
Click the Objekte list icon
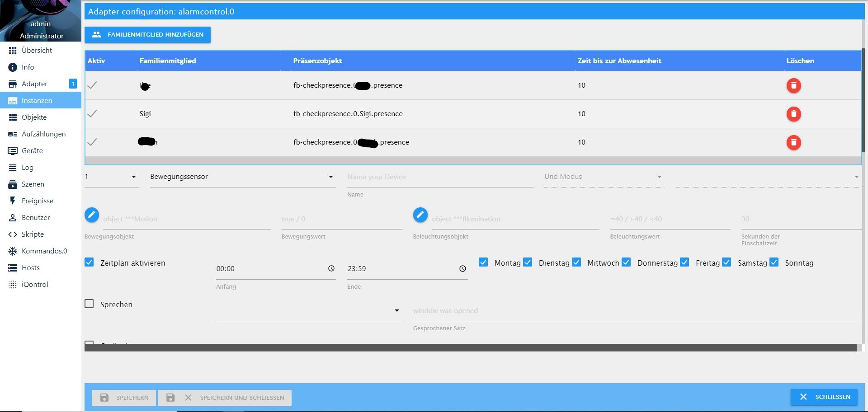pos(13,117)
